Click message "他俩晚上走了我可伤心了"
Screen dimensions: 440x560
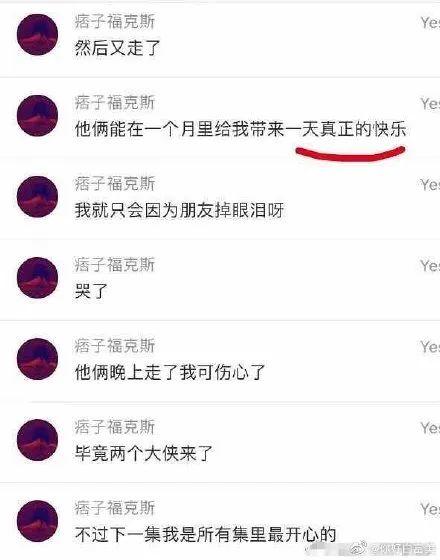point(170,372)
